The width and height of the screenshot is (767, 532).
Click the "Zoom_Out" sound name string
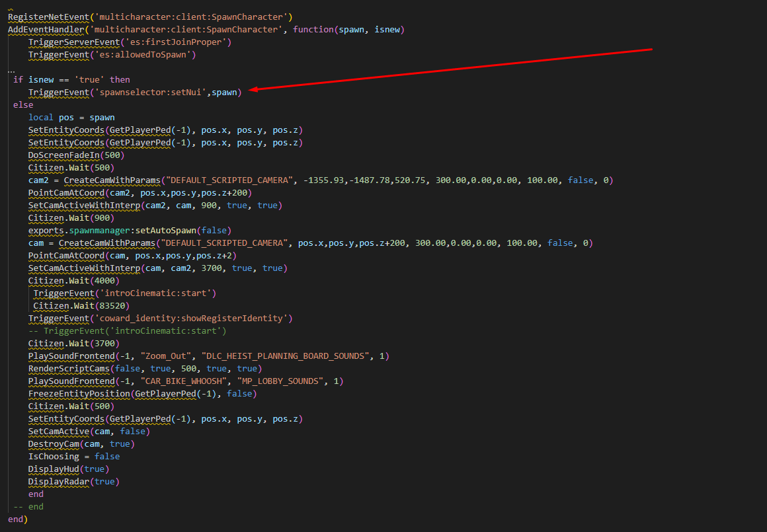pos(166,356)
